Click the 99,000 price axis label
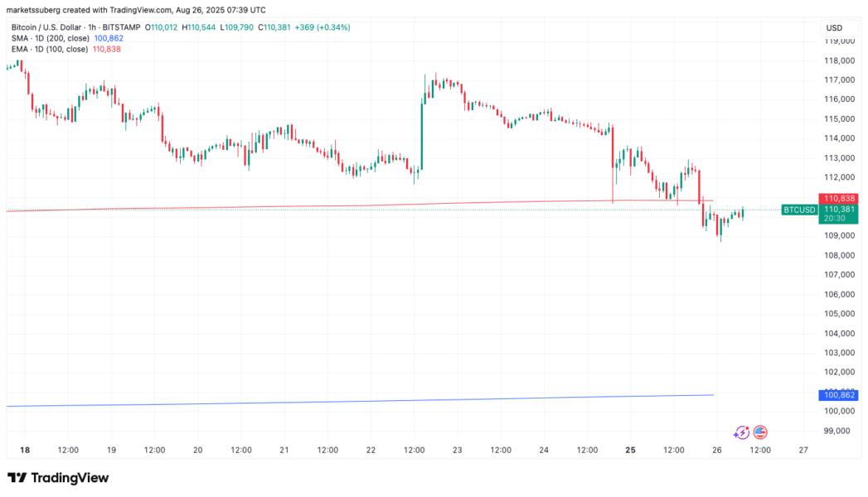868x497 pixels. click(x=839, y=431)
